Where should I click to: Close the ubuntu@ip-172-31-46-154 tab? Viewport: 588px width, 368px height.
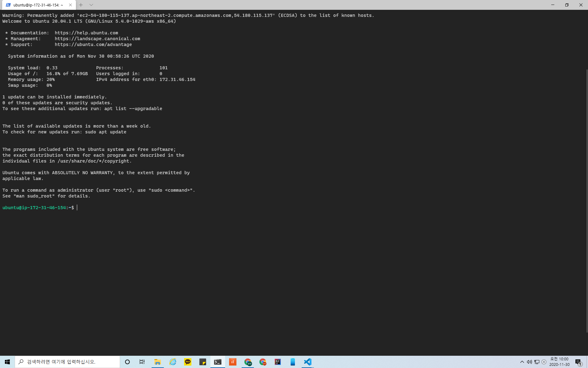70,5
